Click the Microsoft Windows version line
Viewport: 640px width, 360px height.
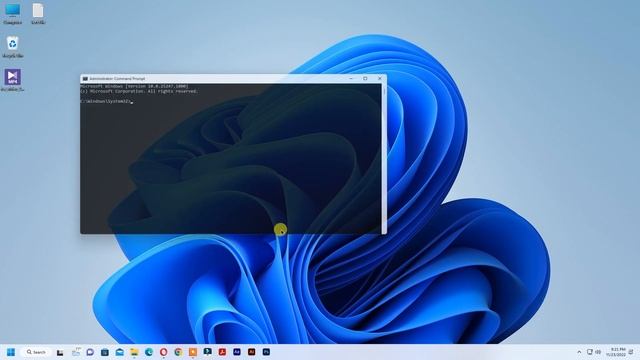point(135,87)
